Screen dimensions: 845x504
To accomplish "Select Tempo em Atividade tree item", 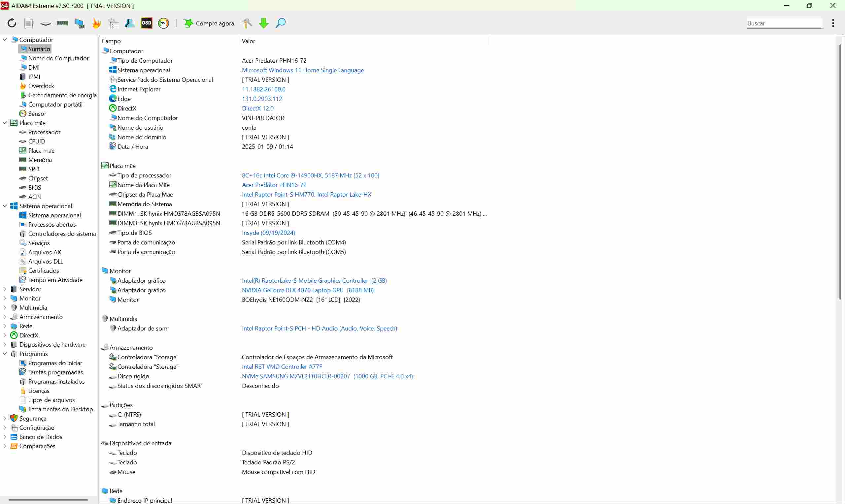I will click(x=55, y=280).
